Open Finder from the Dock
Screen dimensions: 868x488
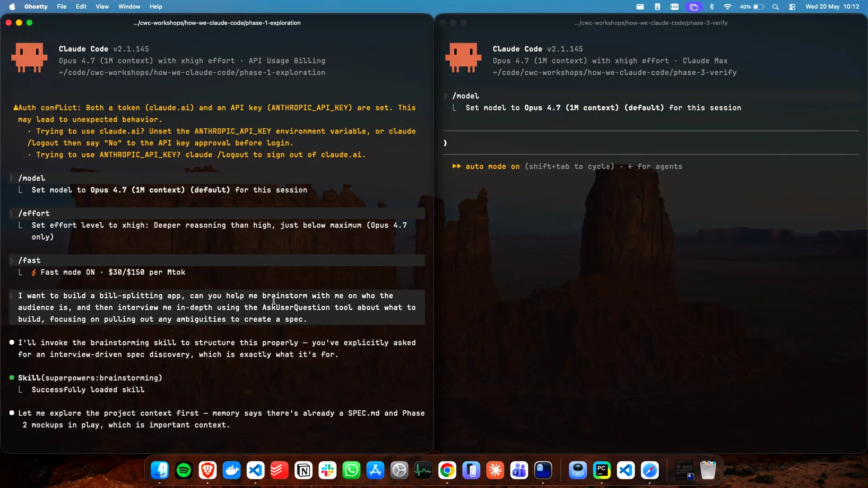click(160, 470)
